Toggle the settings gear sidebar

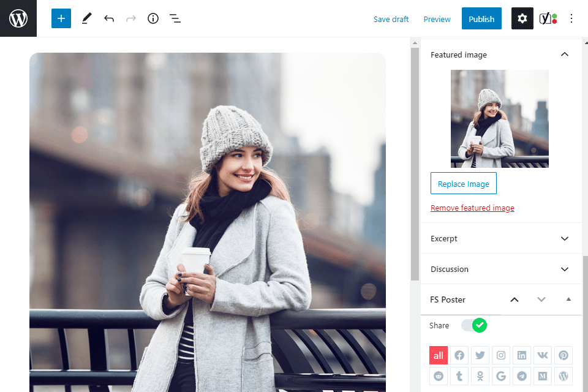[522, 18]
